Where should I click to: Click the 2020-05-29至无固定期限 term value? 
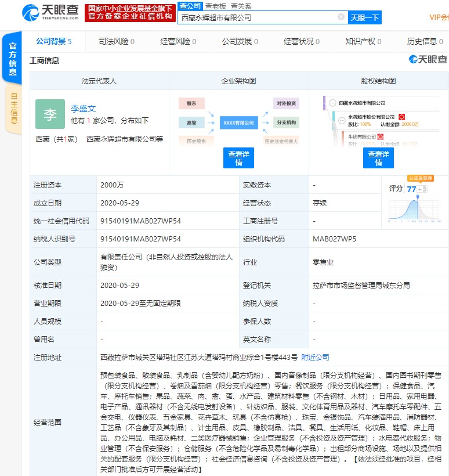(140, 303)
